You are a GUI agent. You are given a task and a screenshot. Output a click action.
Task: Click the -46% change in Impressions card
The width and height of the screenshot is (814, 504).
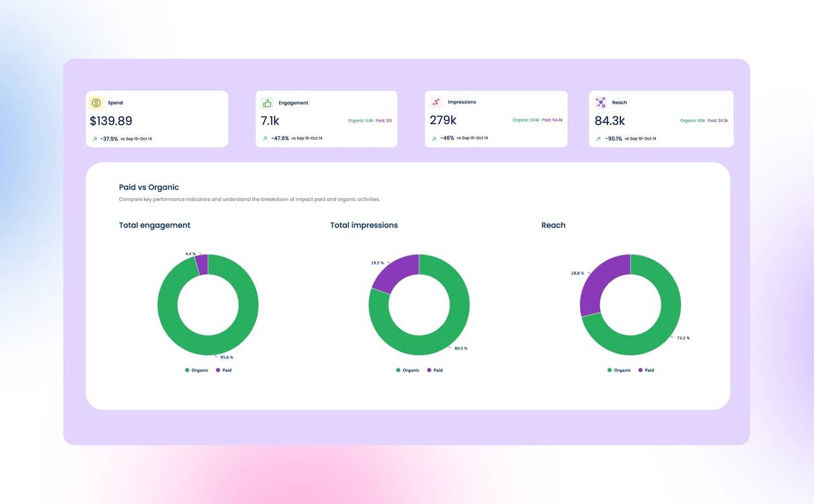tap(447, 138)
